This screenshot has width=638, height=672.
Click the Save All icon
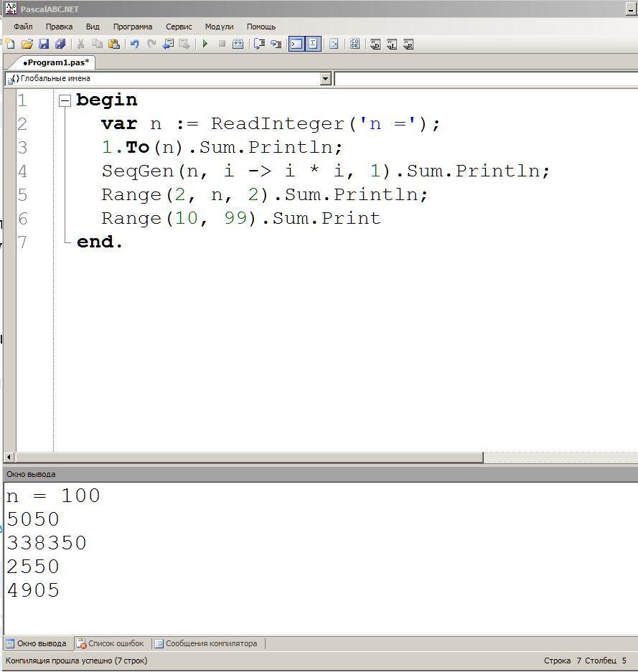60,44
